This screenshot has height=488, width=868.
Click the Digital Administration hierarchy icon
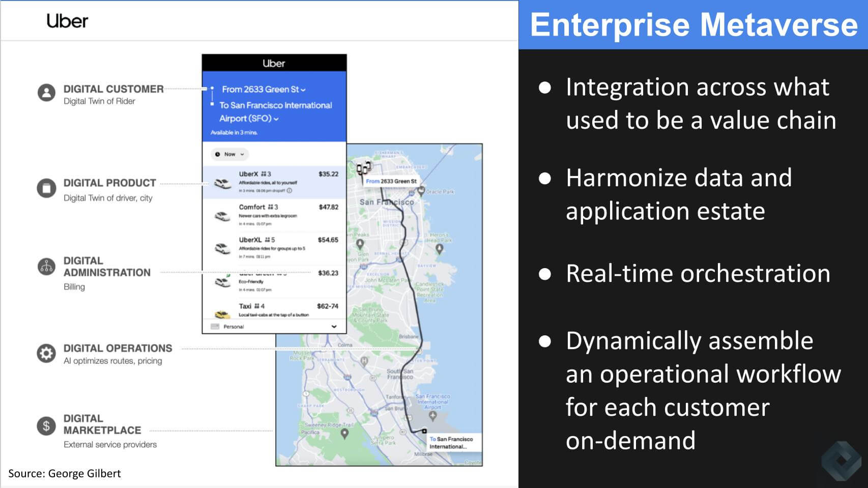46,266
